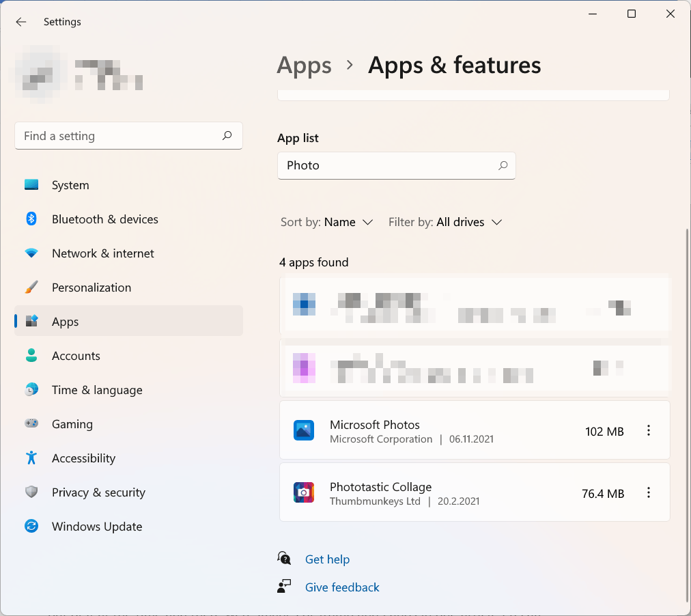The height and width of the screenshot is (616, 691).
Task: Click the magnifier in App list search
Action: pos(503,165)
